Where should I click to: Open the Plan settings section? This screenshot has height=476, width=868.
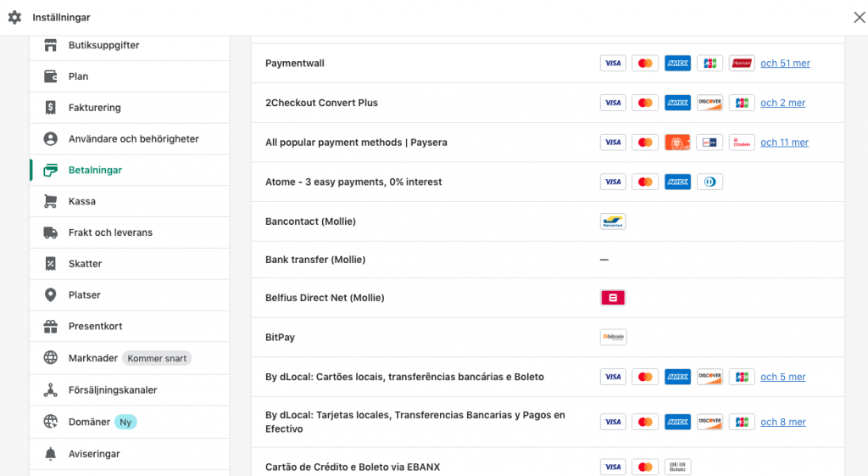(x=130, y=76)
